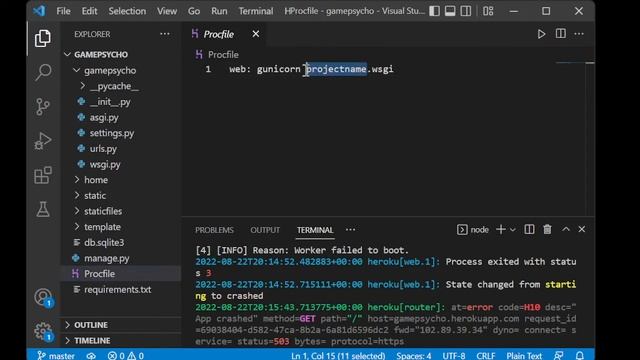Close the terminal panel
This screenshot has width=640, height=360.
[582, 229]
